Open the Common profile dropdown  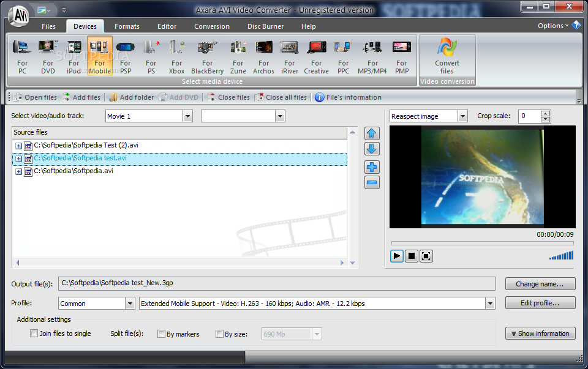pos(130,303)
